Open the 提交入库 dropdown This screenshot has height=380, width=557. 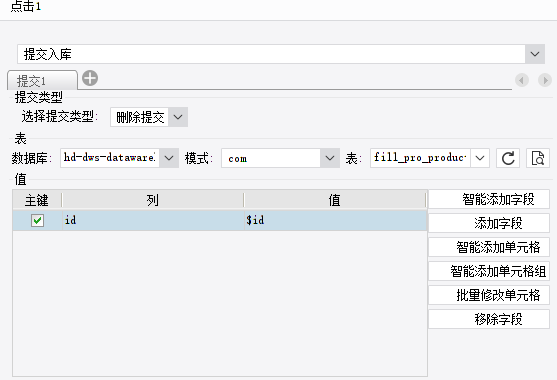coord(535,54)
